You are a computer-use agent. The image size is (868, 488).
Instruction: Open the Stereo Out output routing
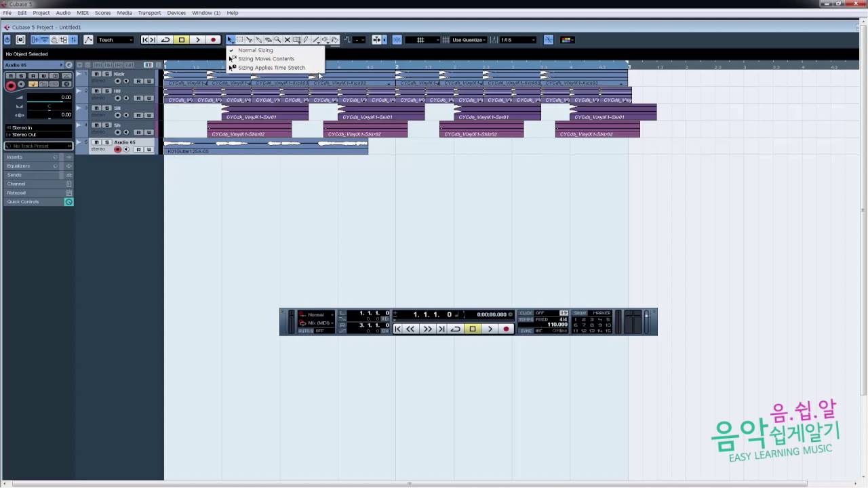[38, 134]
